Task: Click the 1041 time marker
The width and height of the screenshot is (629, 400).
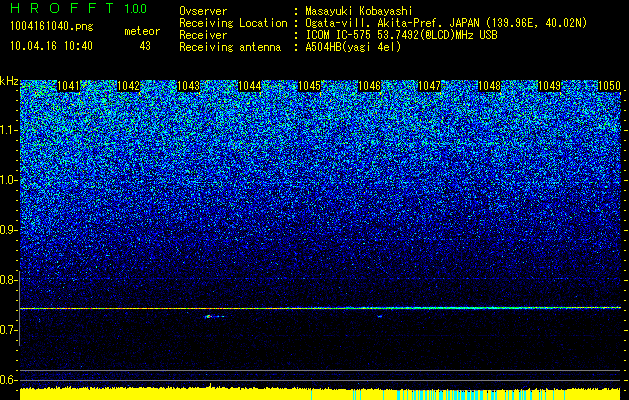Action: [69, 86]
